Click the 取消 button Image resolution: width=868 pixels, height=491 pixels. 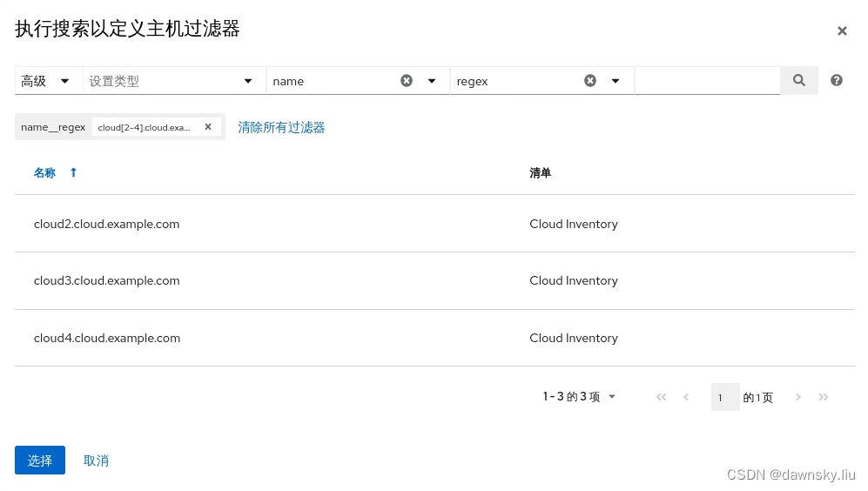point(96,461)
